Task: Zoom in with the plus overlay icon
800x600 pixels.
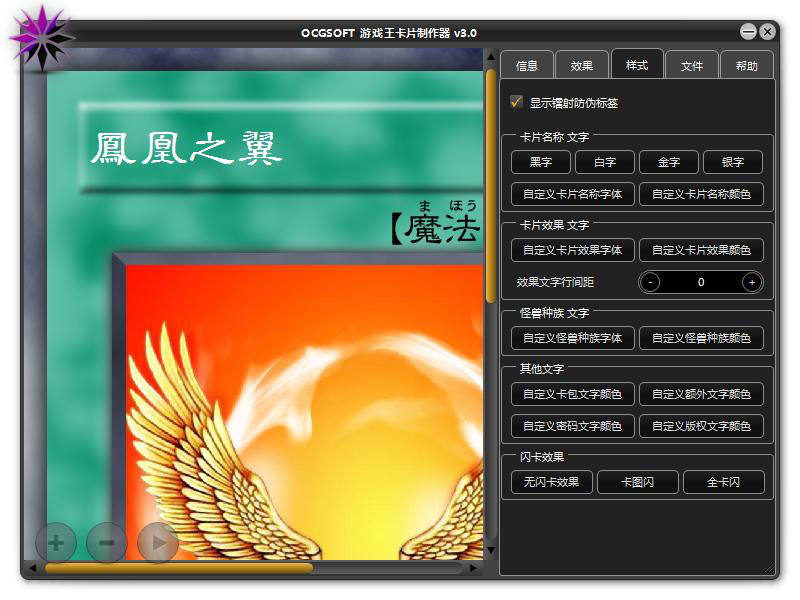Action: coord(56,542)
